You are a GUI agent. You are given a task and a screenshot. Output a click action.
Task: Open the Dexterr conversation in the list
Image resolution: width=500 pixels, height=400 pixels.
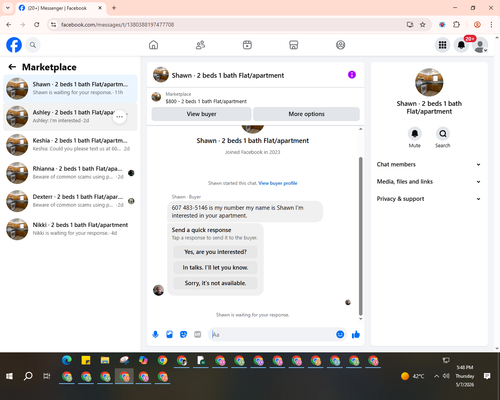point(70,201)
